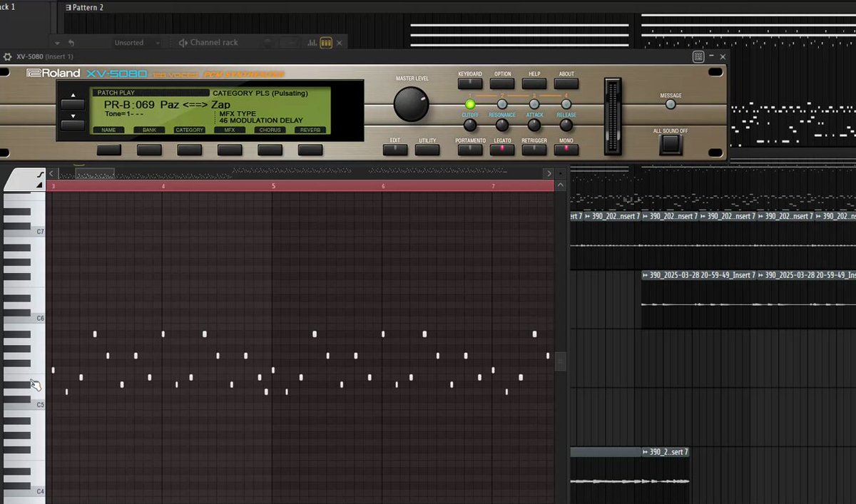
Task: Click the triangle icon above the piano keys
Action: pyautogui.click(x=40, y=185)
